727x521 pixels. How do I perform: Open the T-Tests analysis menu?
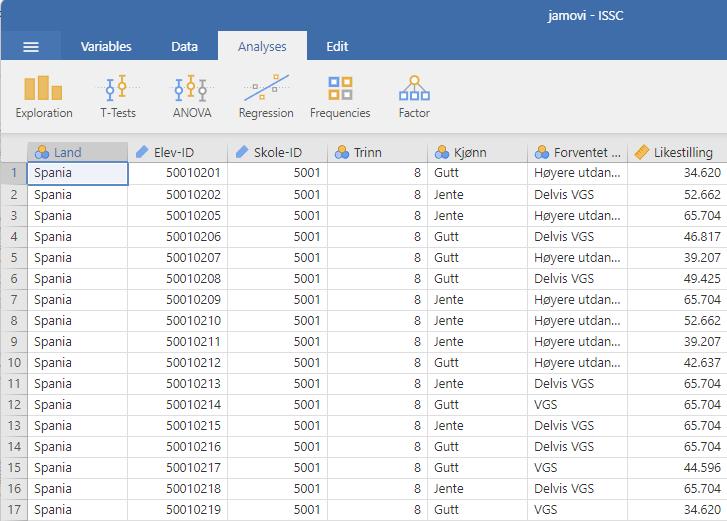tap(117, 98)
